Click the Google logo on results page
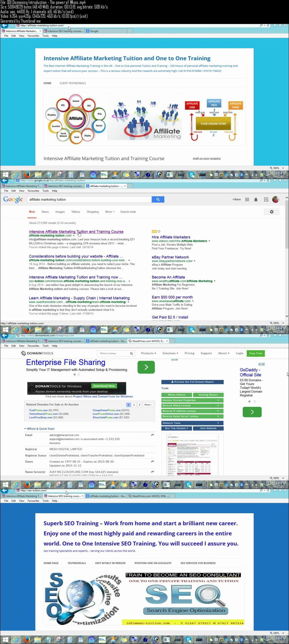Screen dimensions: 289x644 [x=13, y=199]
